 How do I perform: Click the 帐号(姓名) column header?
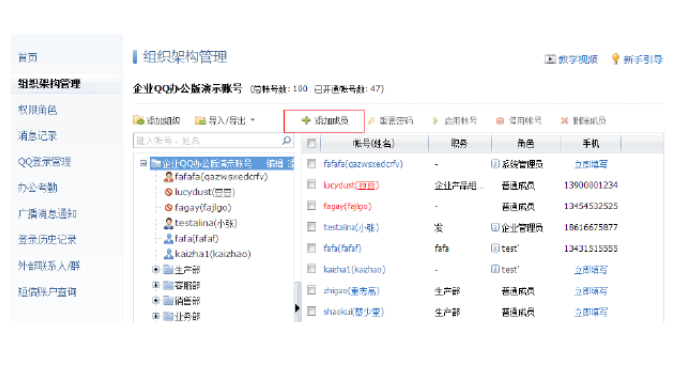[x=373, y=143]
